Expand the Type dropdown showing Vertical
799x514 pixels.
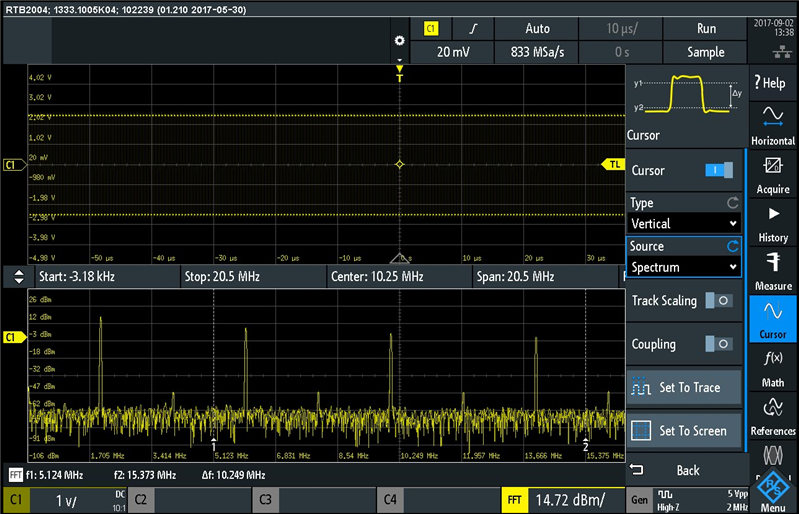tap(685, 223)
